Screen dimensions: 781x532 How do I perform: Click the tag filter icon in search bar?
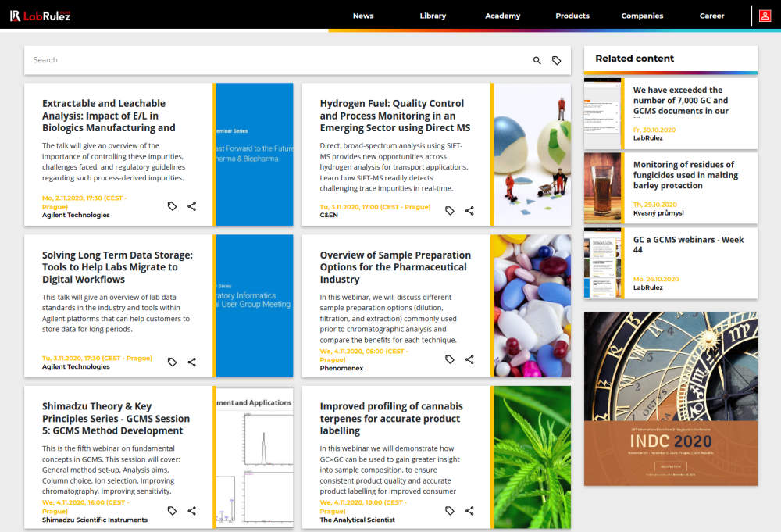556,60
